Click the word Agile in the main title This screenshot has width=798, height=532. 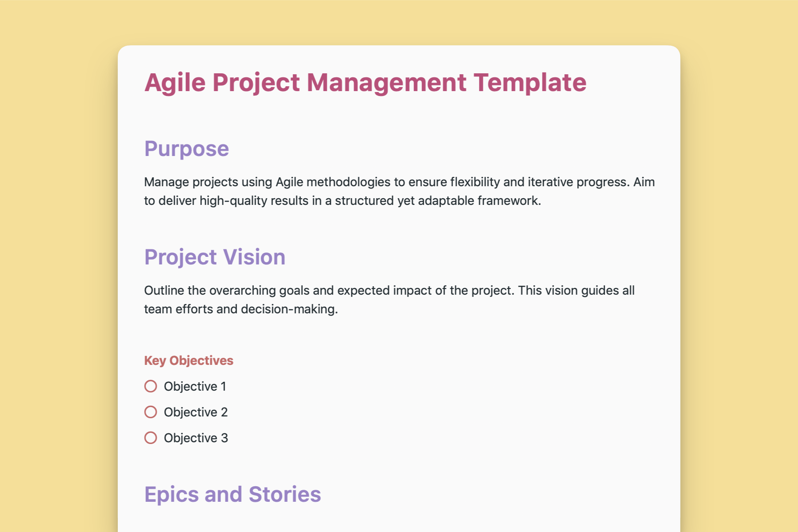pos(175,83)
